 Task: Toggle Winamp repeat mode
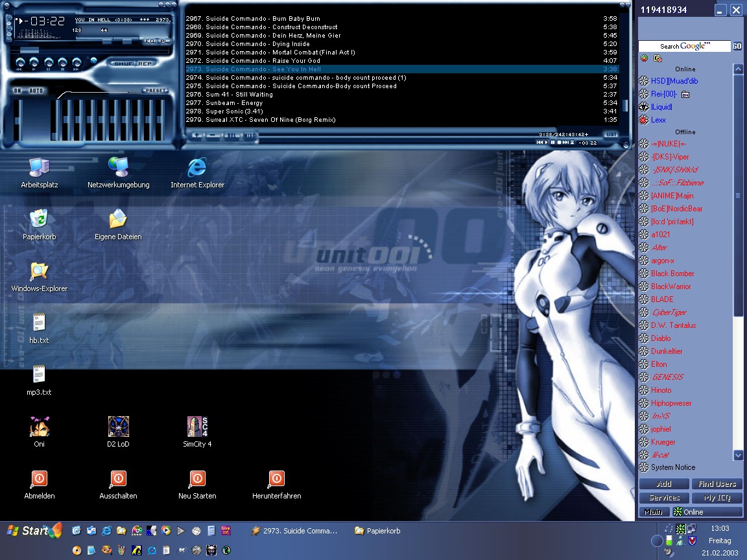click(145, 64)
